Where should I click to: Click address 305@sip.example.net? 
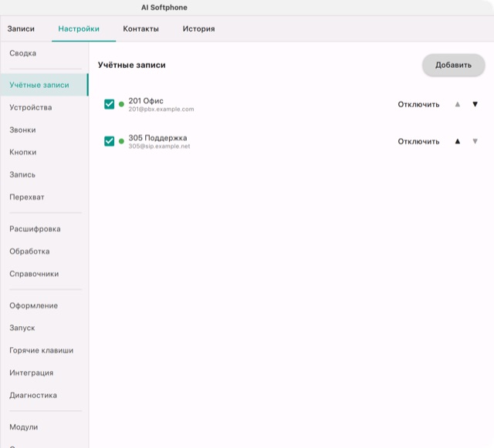pos(159,147)
